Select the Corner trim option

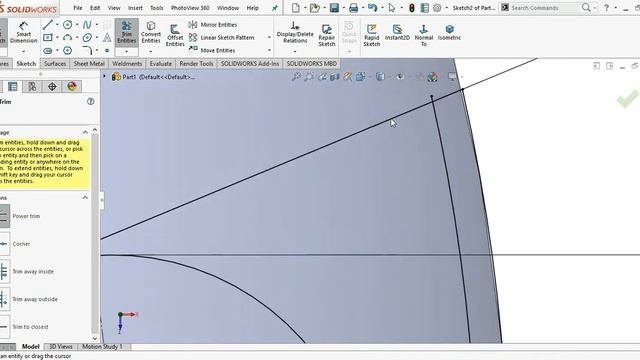pyautogui.click(x=16, y=244)
